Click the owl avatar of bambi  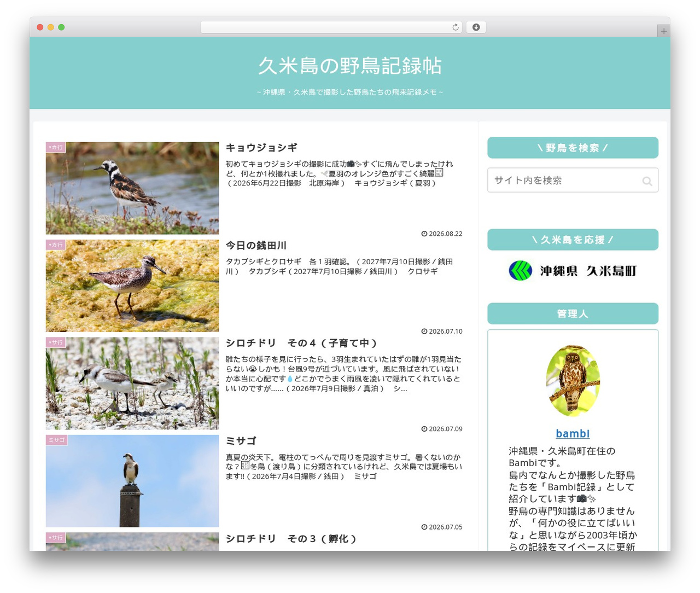(573, 381)
